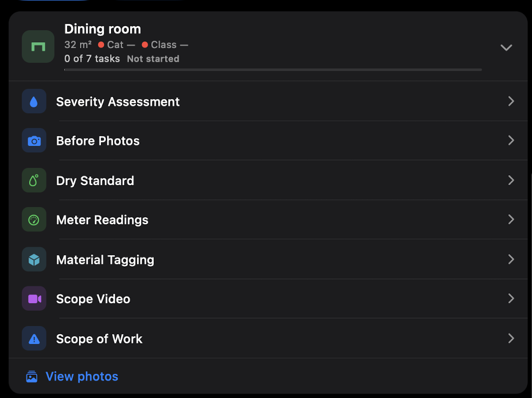
Task: Select the Material Tagging task row
Action: [268, 259]
